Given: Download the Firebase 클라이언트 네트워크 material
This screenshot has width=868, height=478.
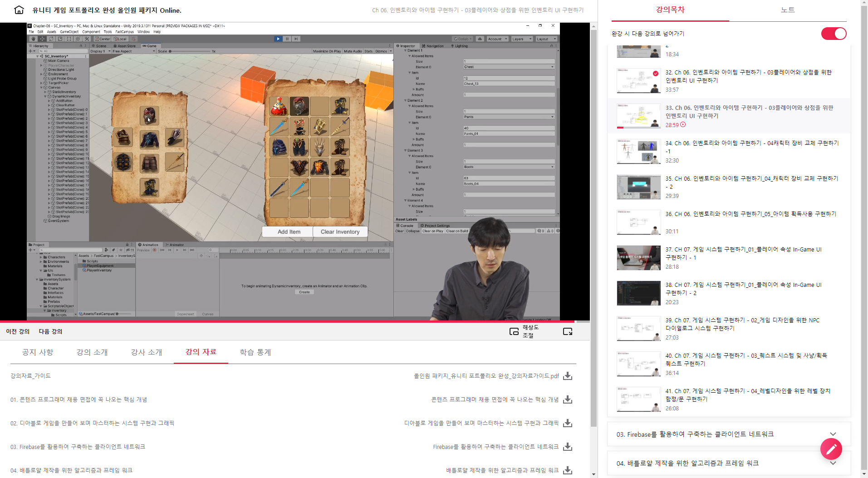Looking at the screenshot, I should pyautogui.click(x=568, y=447).
